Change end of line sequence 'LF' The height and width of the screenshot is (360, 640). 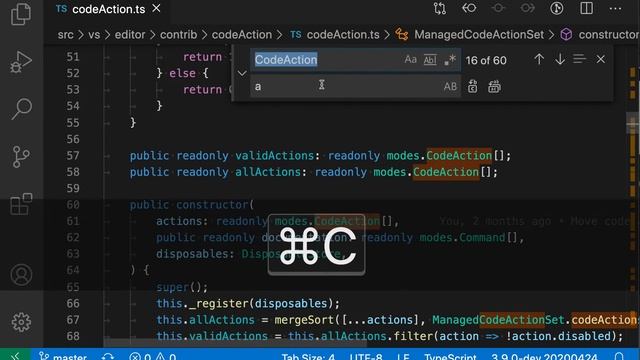pos(403,356)
